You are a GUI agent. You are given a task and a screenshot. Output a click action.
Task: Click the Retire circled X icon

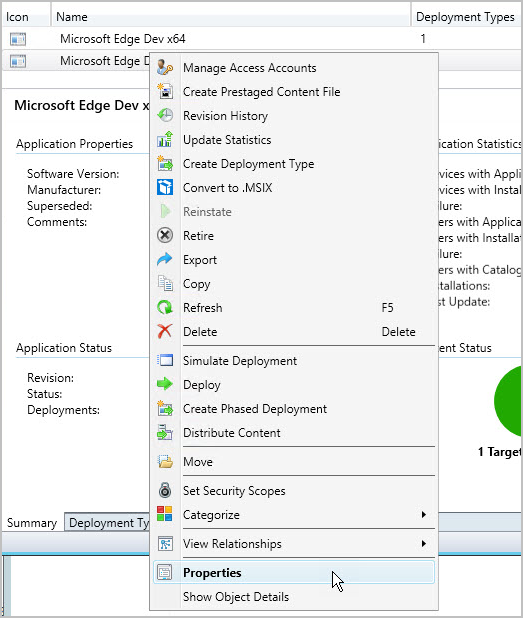165,236
